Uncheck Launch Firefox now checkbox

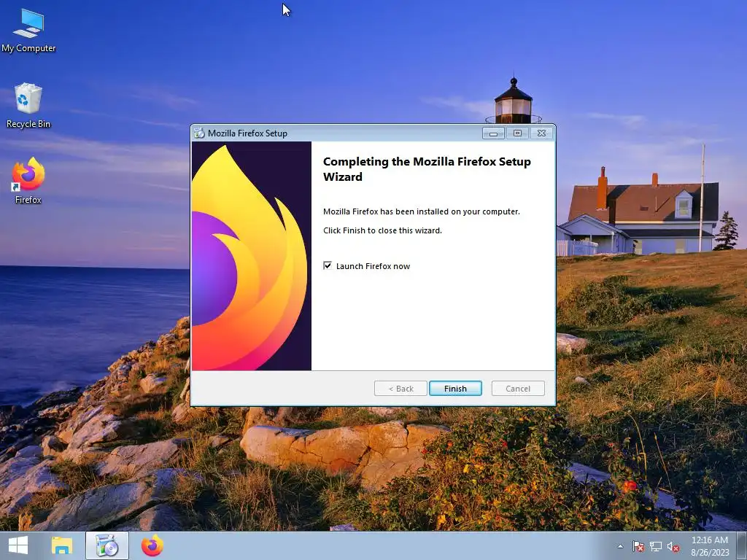pos(328,265)
